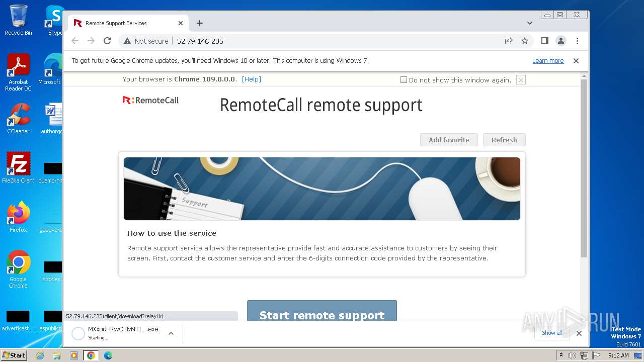644x362 pixels.
Task: Check Do not show this window again
Action: click(404, 80)
